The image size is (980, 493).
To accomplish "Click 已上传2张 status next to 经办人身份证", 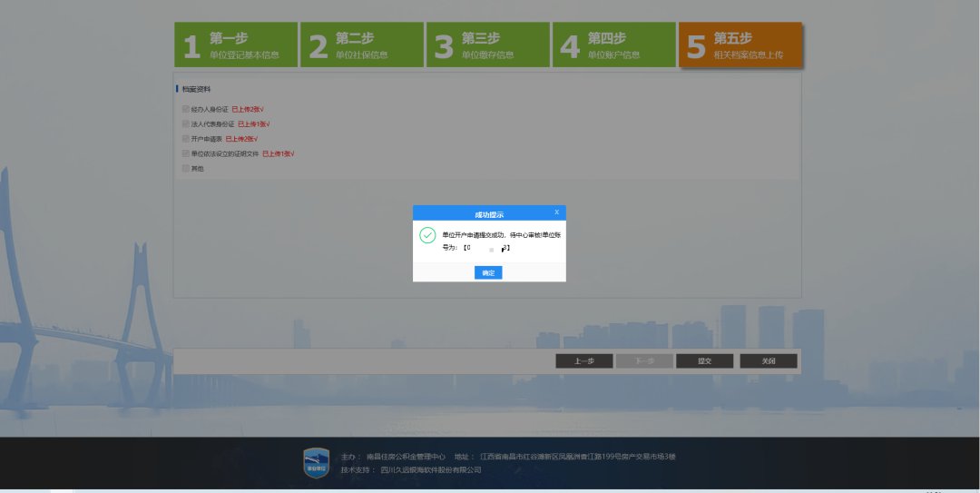I will click(x=248, y=109).
